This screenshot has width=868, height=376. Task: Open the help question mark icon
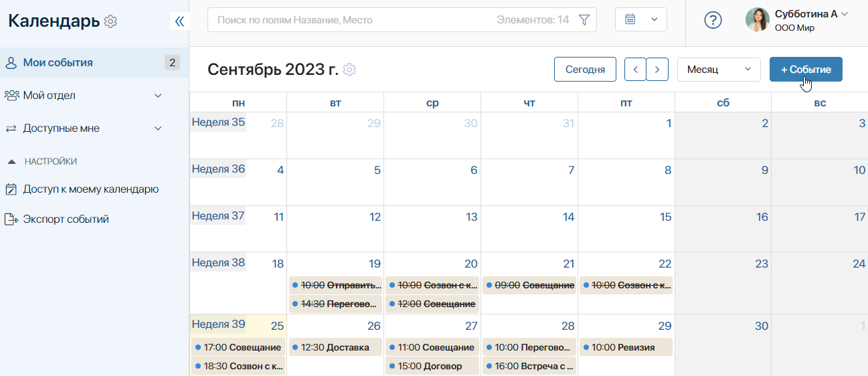pyautogui.click(x=713, y=20)
